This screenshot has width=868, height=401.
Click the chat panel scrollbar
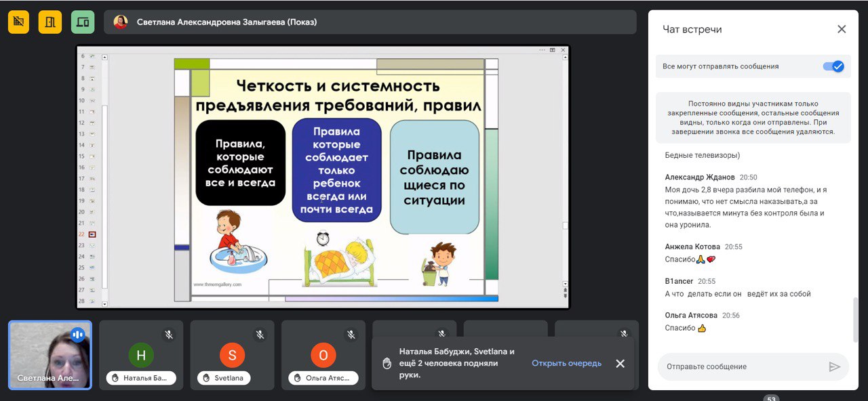[x=854, y=318]
